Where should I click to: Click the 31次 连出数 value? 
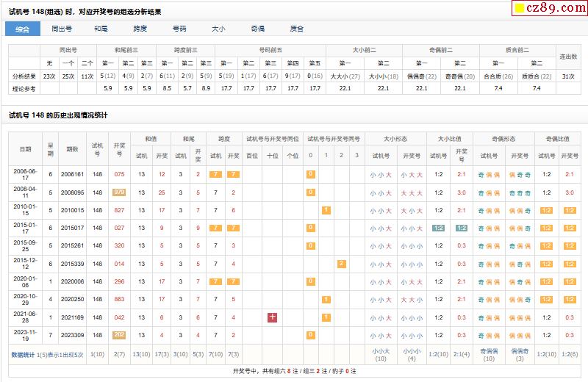click(568, 76)
